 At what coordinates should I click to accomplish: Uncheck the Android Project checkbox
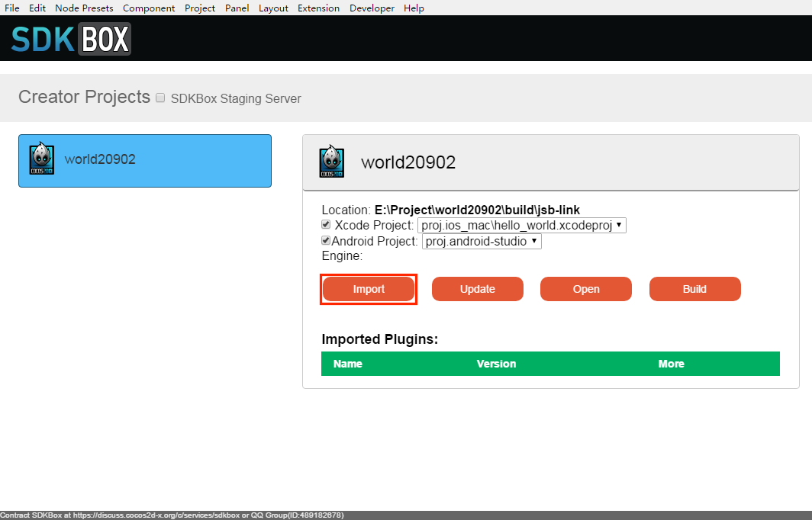(x=326, y=240)
